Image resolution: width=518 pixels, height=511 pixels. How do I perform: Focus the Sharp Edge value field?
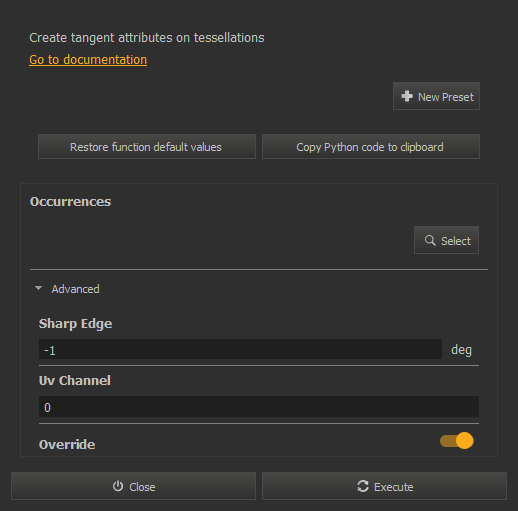pyautogui.click(x=240, y=349)
